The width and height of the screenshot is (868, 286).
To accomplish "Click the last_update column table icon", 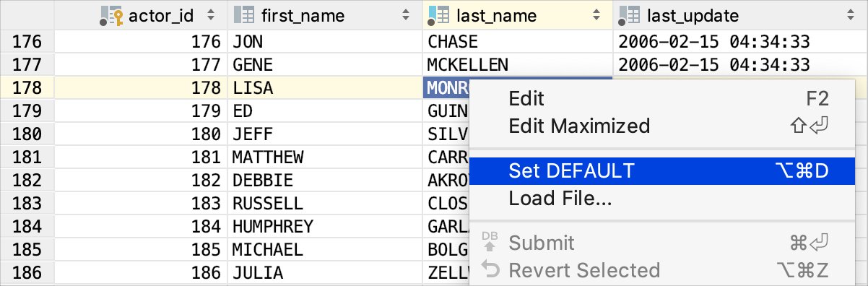I will point(630,15).
